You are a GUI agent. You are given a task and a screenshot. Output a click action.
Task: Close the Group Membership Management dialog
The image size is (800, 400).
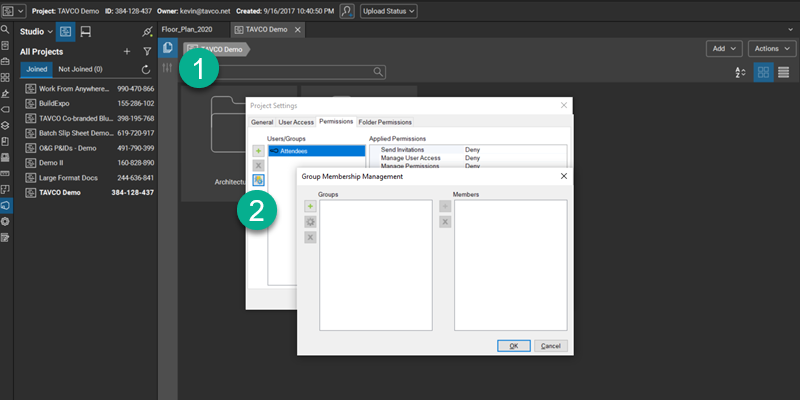(x=563, y=176)
